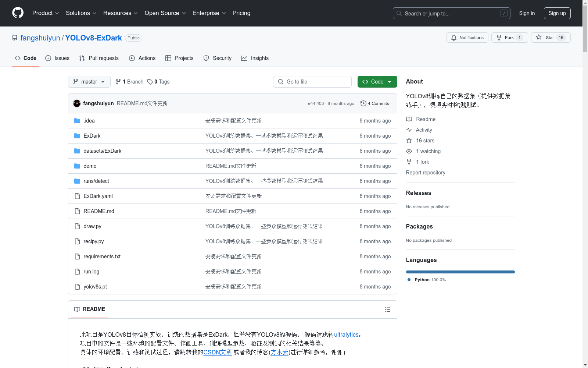Open the README outline list icon
Screen dimensions: 588x368
coord(388,309)
